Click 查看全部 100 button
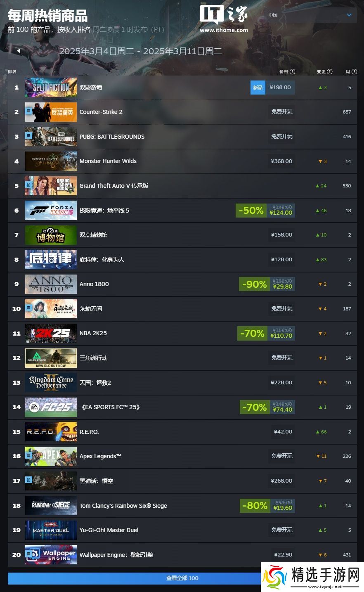364x592 pixels. tap(182, 578)
